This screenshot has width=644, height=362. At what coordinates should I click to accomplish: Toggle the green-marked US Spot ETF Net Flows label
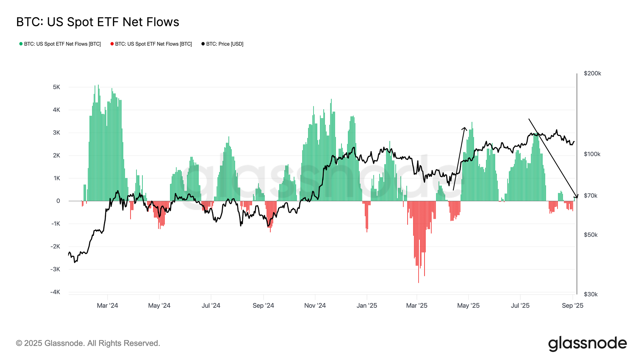pos(62,44)
